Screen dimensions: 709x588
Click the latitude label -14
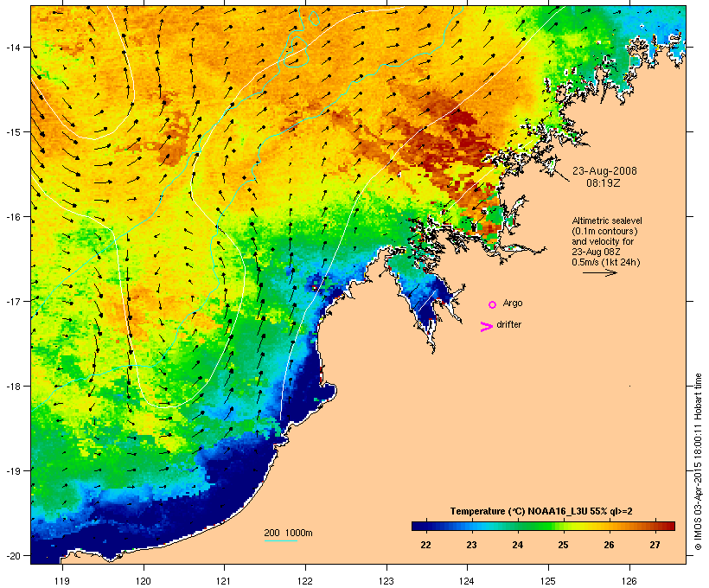[x=13, y=47]
